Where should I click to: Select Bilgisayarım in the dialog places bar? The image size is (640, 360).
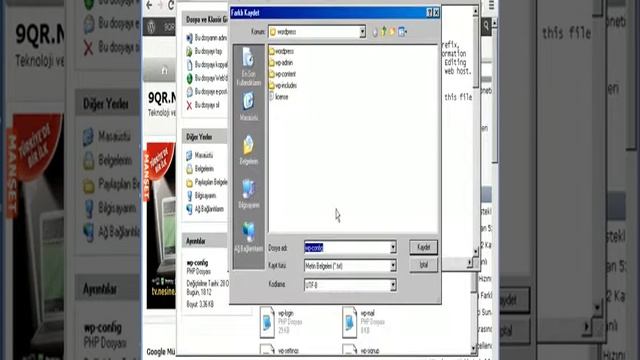[x=248, y=194]
